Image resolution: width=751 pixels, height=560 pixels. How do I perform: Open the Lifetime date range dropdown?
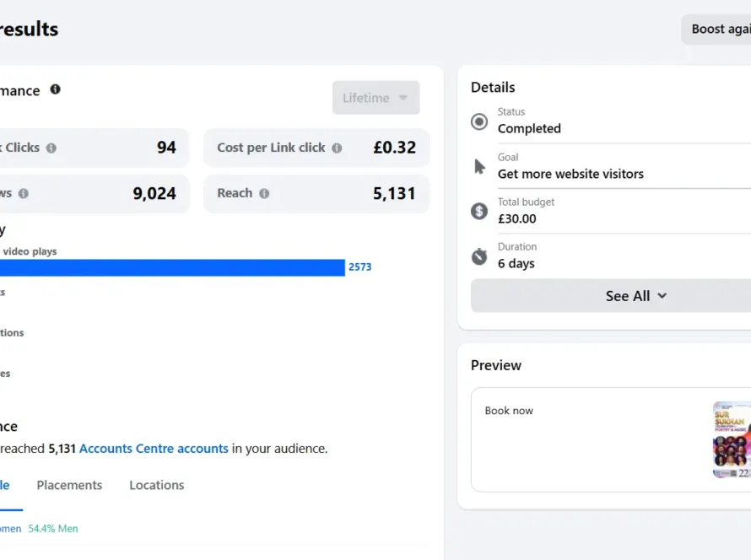(375, 98)
